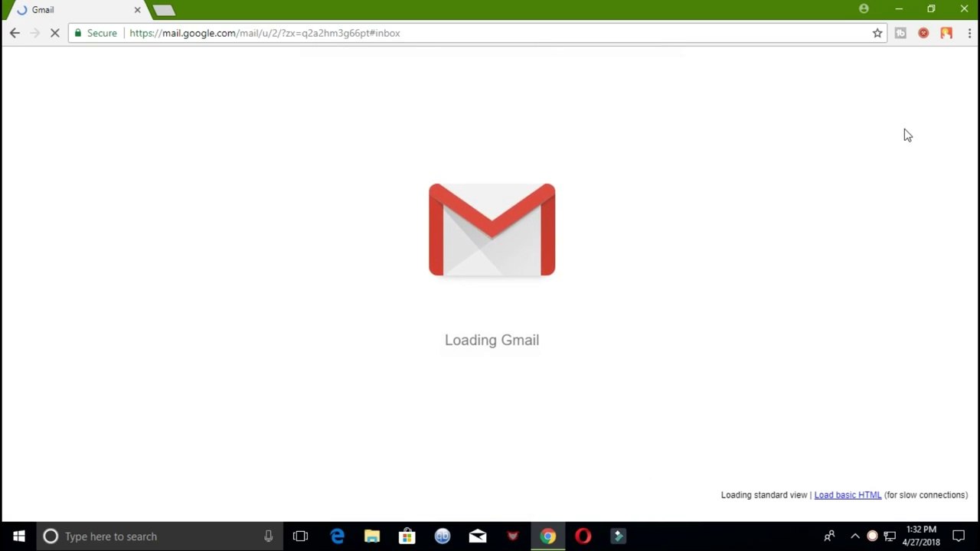Launch Opera from the taskbar
Viewport: 980px width, 551px height.
point(583,536)
